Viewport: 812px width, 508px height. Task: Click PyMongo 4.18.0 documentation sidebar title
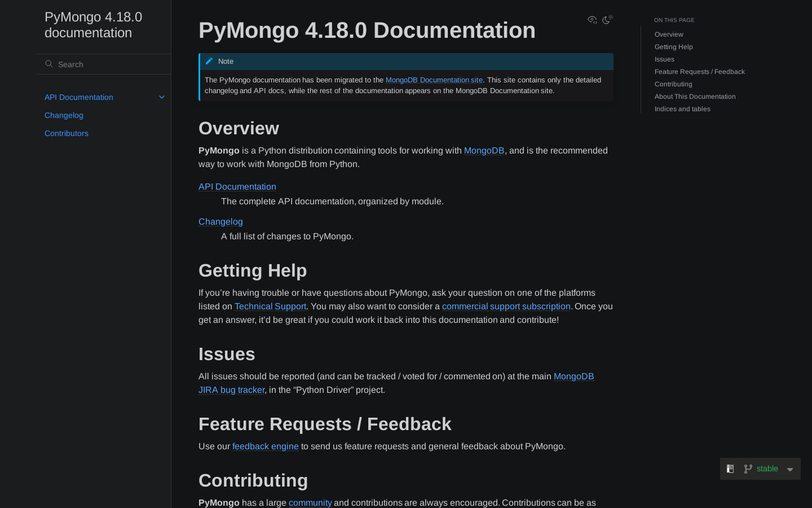click(94, 25)
